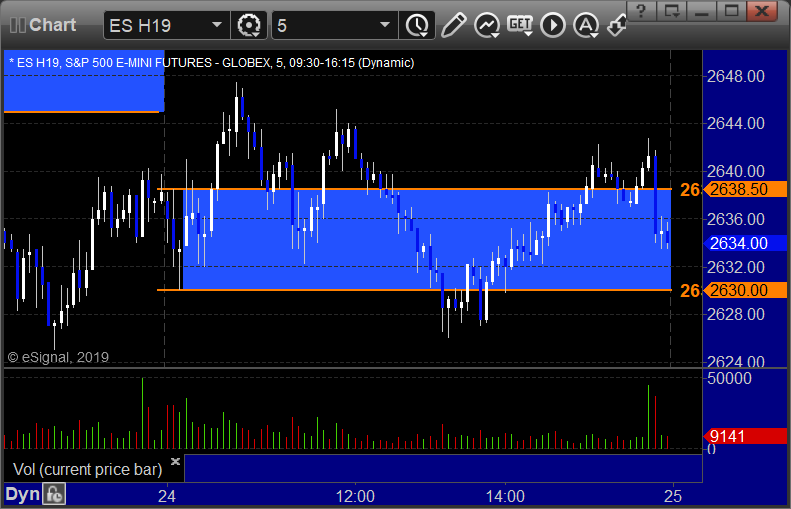Click the 2628.00 price axis label

click(x=736, y=315)
